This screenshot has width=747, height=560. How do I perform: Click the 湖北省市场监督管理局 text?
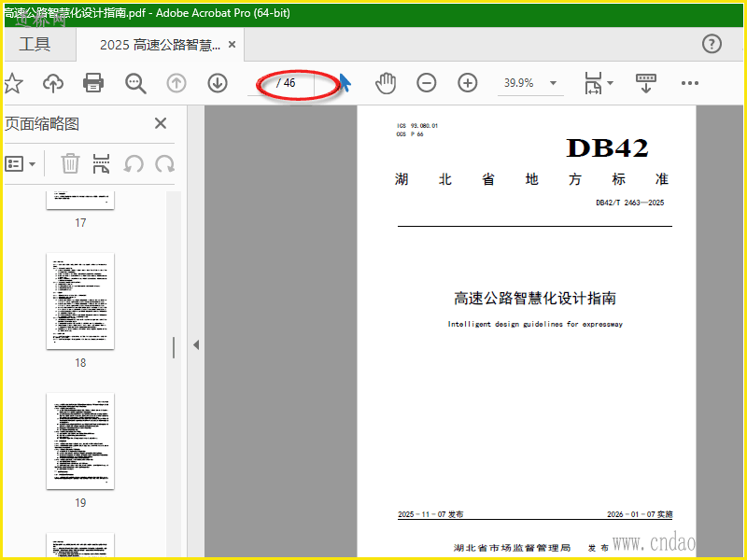512,548
